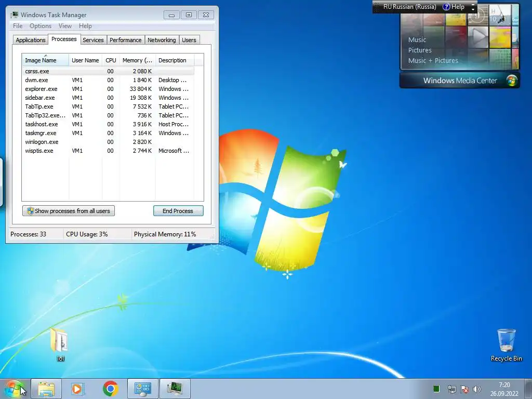This screenshot has height=399, width=532.
Task: Minimize the Windows Task Manager window
Action: (171, 15)
